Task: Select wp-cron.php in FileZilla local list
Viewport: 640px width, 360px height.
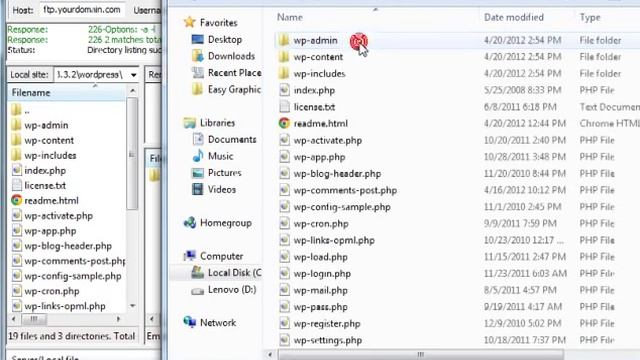Action: tap(52, 291)
